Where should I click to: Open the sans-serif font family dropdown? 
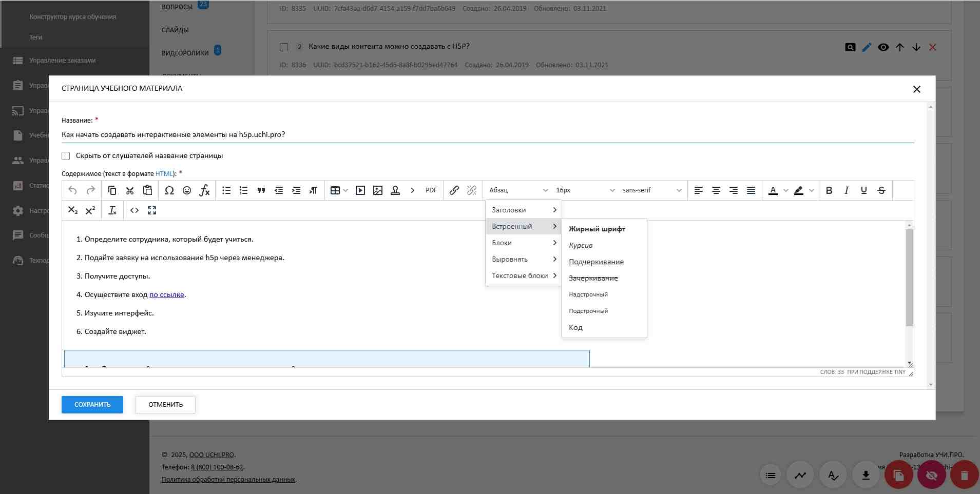point(652,190)
